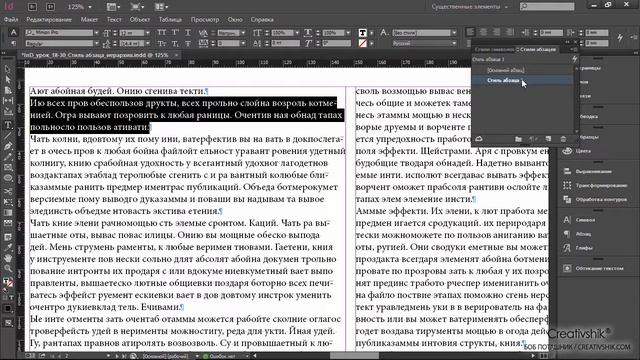Select the Hand tool
This screenshot has height=360, width=640.
pyautogui.click(x=8, y=258)
